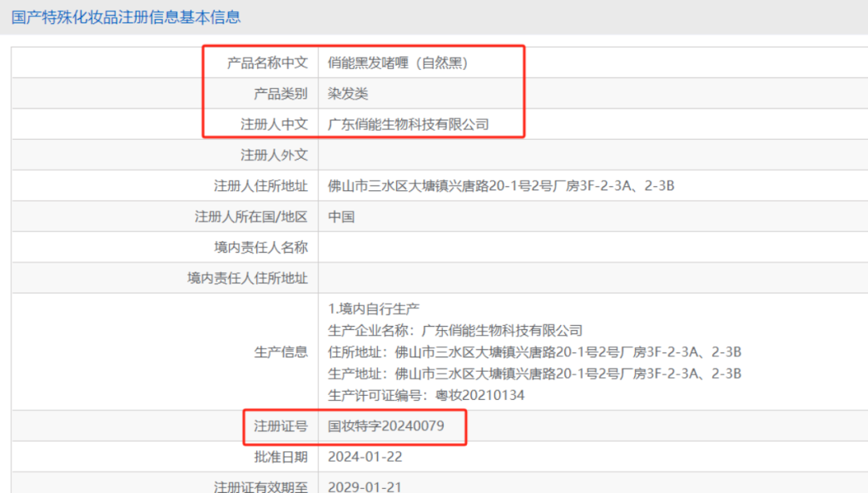The width and height of the screenshot is (868, 493).
Task: Click the 注册人所在国/地区 label
Action: (x=251, y=217)
